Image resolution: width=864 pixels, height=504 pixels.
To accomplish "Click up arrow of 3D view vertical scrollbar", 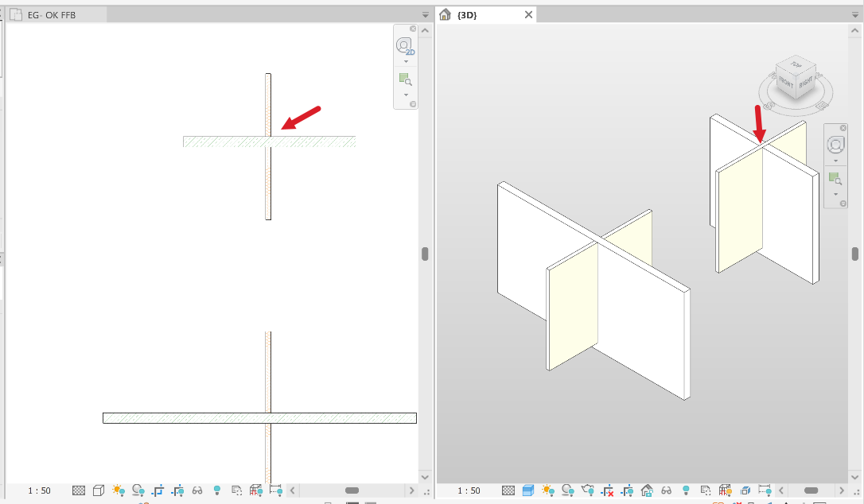I will [x=855, y=30].
